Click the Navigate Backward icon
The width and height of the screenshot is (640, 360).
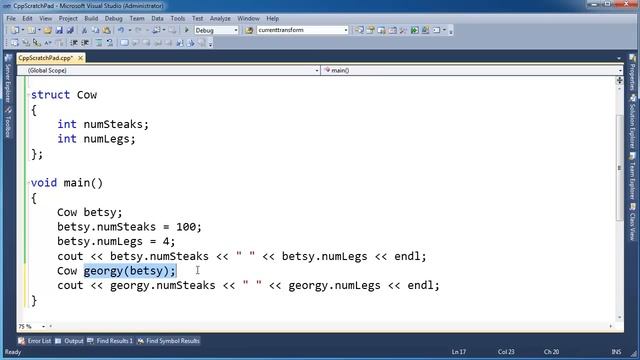pos(156,30)
